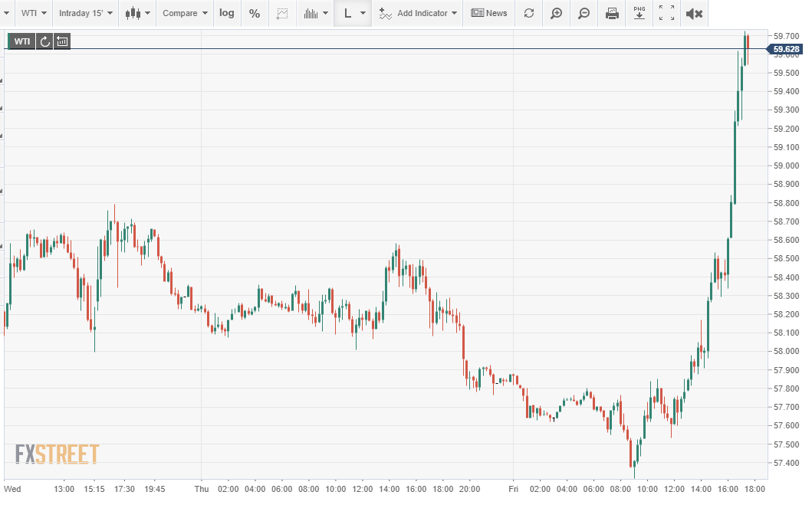This screenshot has width=812, height=505.
Task: Select the WTI series label on chart
Action: coord(21,41)
